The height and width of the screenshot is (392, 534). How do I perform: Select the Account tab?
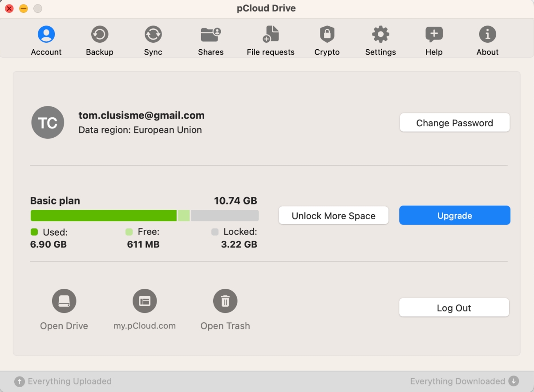point(46,35)
